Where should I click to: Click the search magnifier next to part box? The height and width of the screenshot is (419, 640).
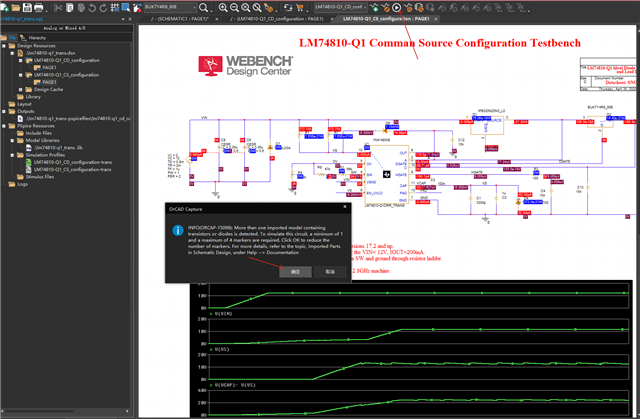click(203, 7)
